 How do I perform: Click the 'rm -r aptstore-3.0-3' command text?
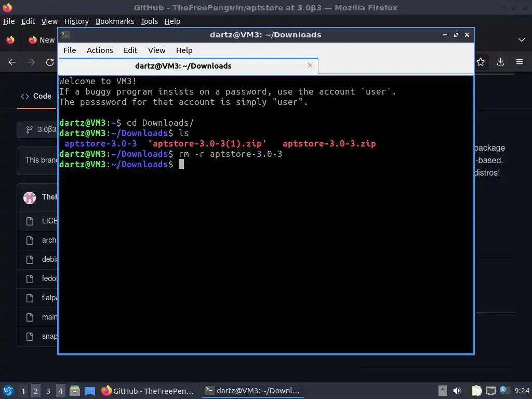coord(230,154)
